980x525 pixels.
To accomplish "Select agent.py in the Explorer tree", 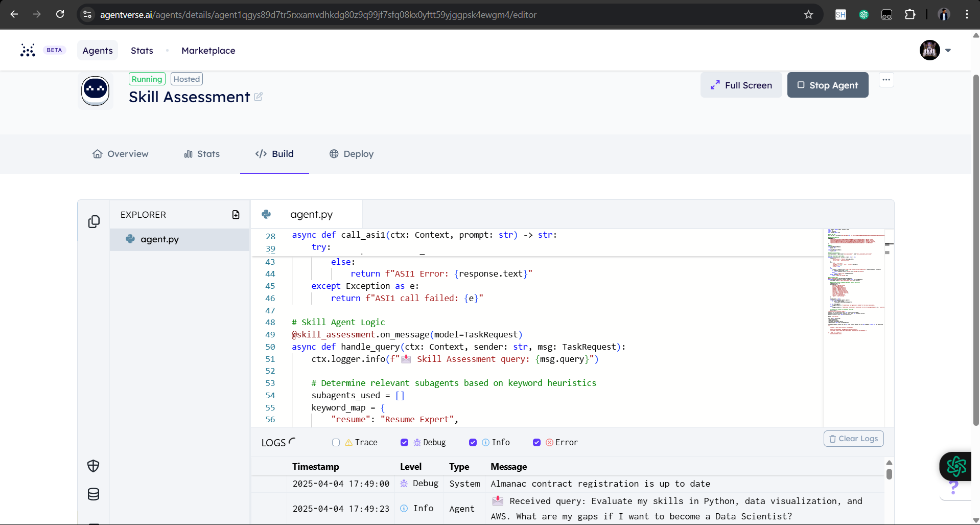I will [179, 239].
